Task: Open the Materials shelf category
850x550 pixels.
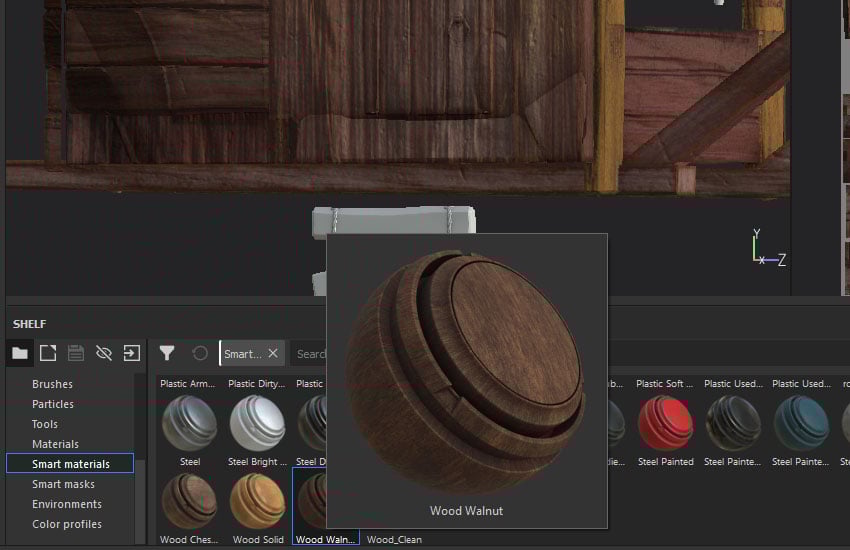Action: (55, 444)
